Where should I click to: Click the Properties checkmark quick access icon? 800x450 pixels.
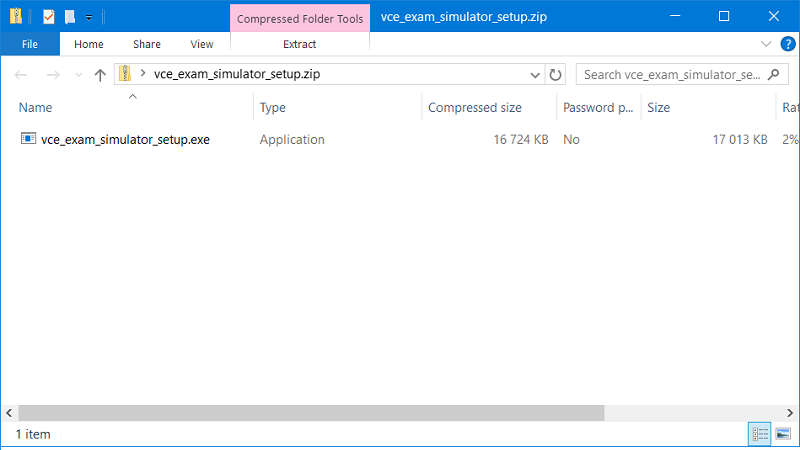point(48,17)
